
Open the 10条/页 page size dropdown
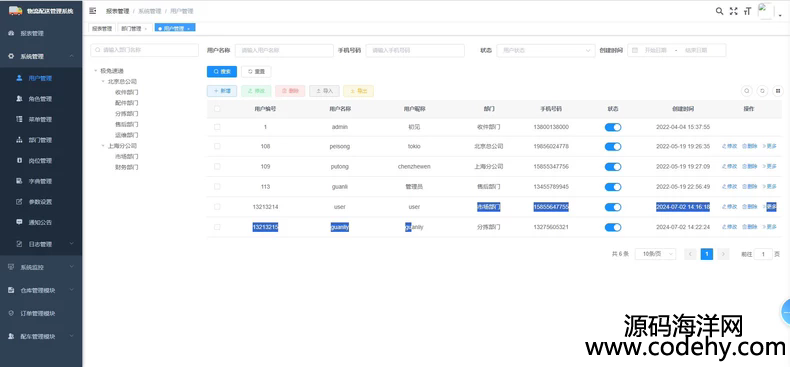pos(655,254)
